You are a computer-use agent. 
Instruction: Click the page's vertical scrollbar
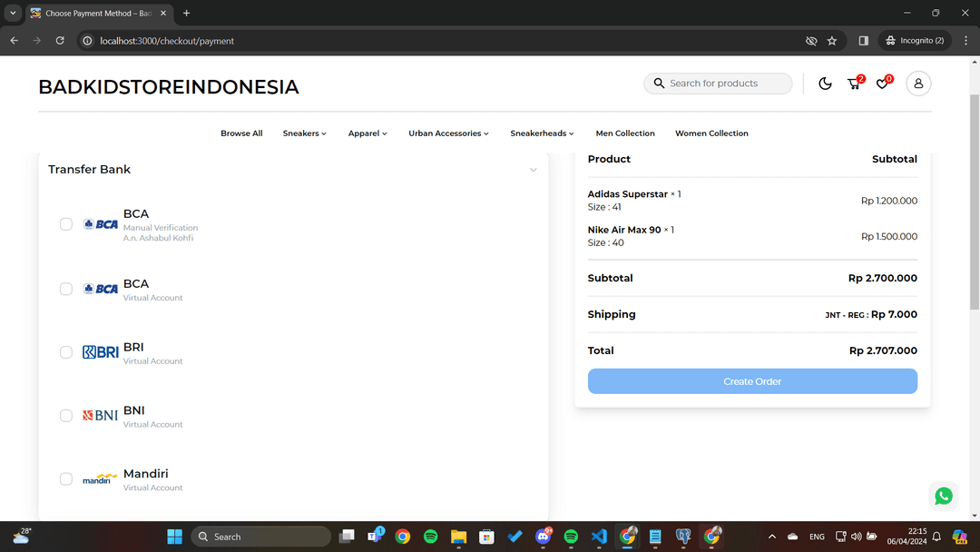tap(975, 202)
